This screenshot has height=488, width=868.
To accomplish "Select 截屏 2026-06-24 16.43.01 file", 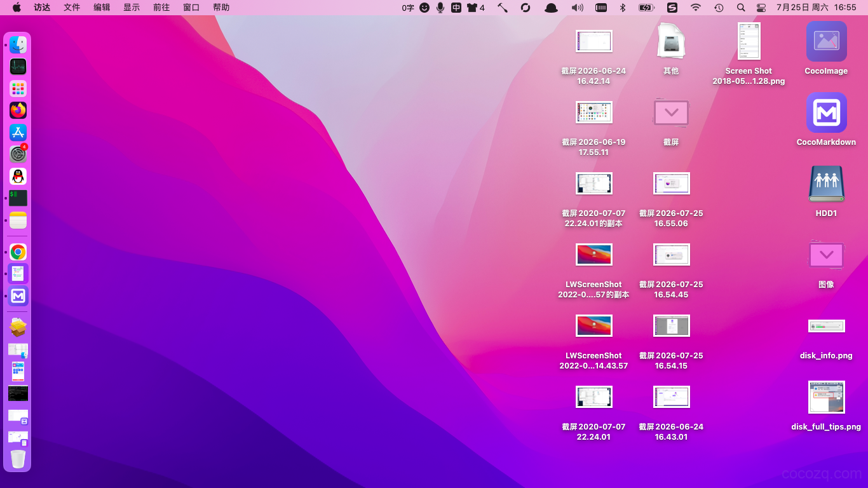I will click(x=671, y=397).
